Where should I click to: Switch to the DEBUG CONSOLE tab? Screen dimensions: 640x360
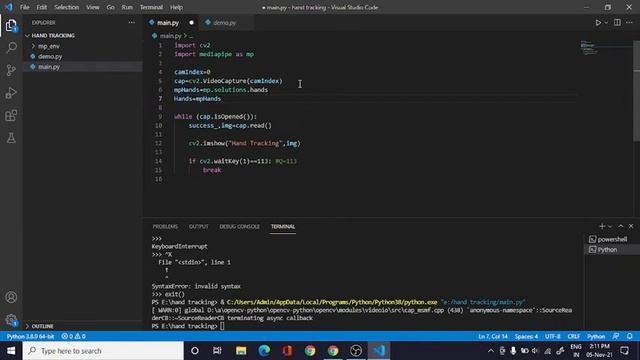pyautogui.click(x=239, y=227)
